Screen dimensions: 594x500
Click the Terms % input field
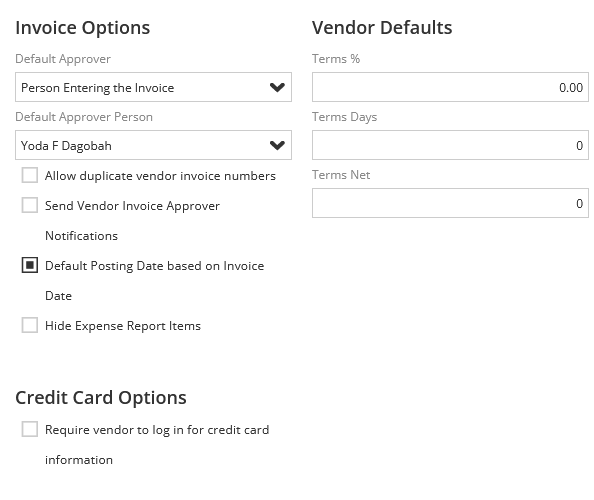coord(450,87)
